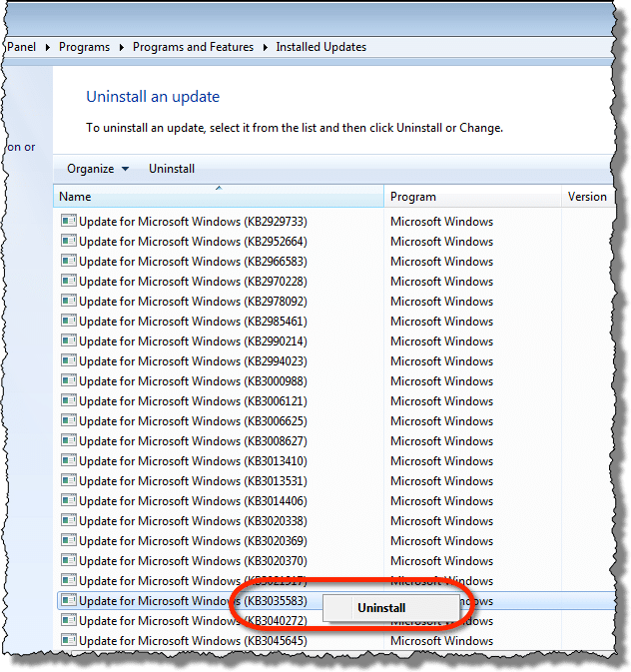Click the icon next to KB3040272
This screenshot has height=672, width=631.
tap(69, 620)
